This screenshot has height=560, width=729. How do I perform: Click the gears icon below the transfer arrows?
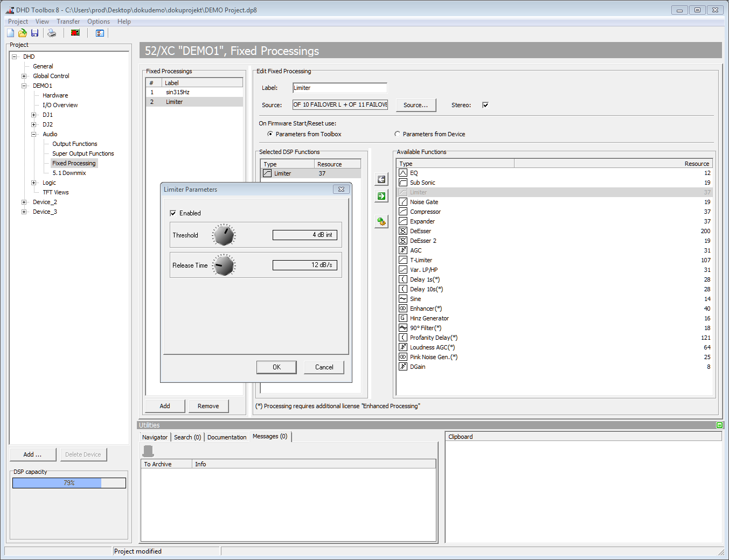381,221
